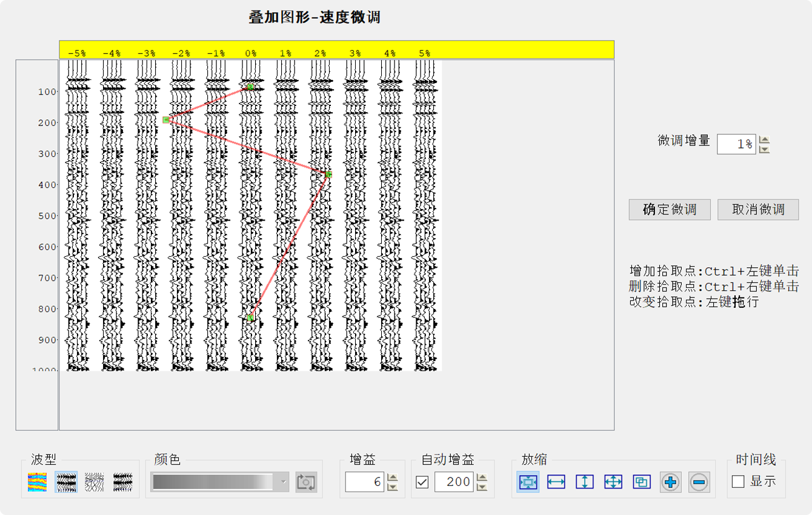Viewport: 812px width, 515px height.
Task: Enable the 时间线 显示 checkbox
Action: tap(738, 482)
